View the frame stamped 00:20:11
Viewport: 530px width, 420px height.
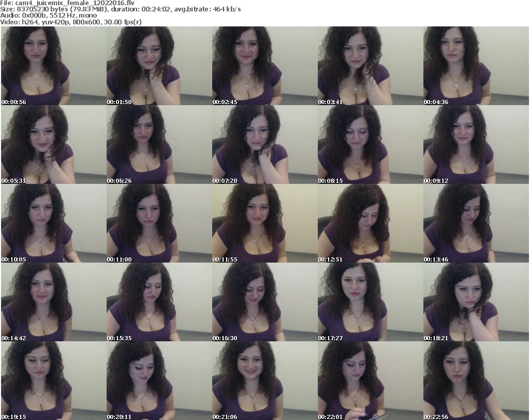click(x=159, y=381)
